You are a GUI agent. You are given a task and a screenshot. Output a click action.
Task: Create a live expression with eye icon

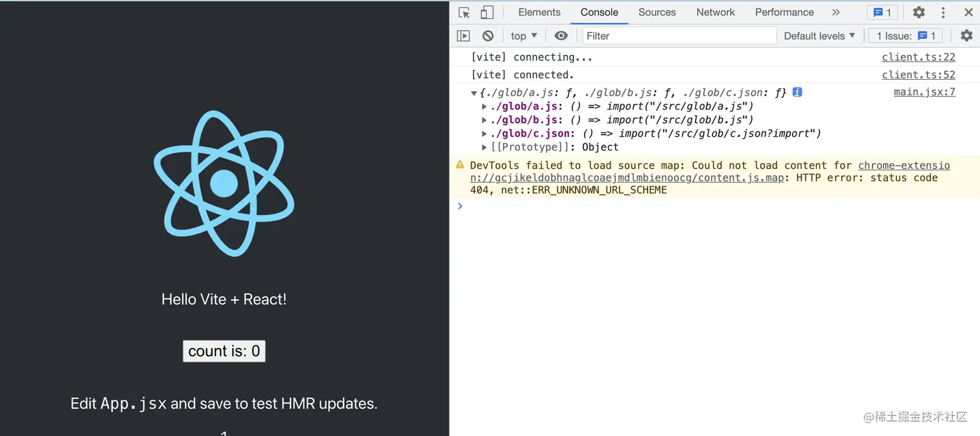pyautogui.click(x=561, y=36)
